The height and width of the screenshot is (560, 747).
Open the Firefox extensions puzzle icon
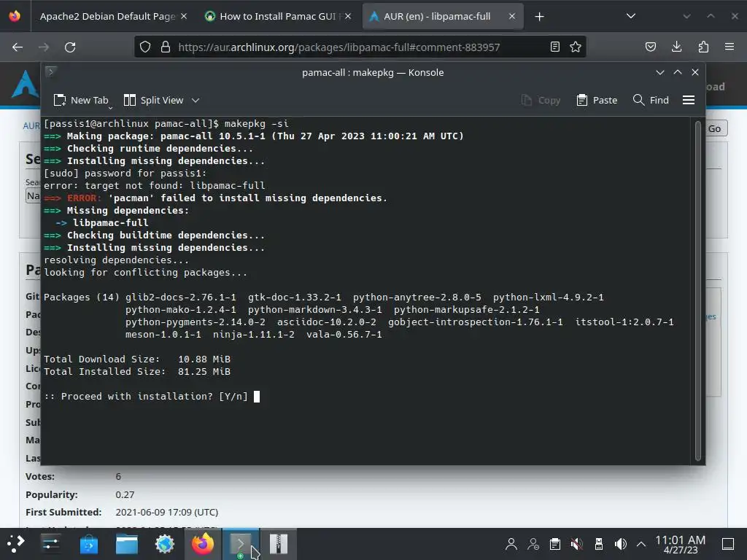(703, 47)
